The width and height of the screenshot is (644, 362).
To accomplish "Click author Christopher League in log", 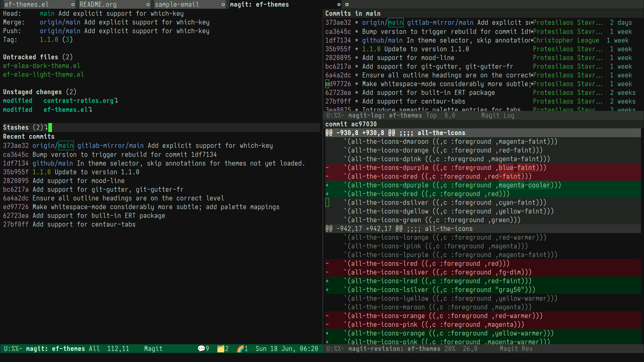I will (566, 40).
